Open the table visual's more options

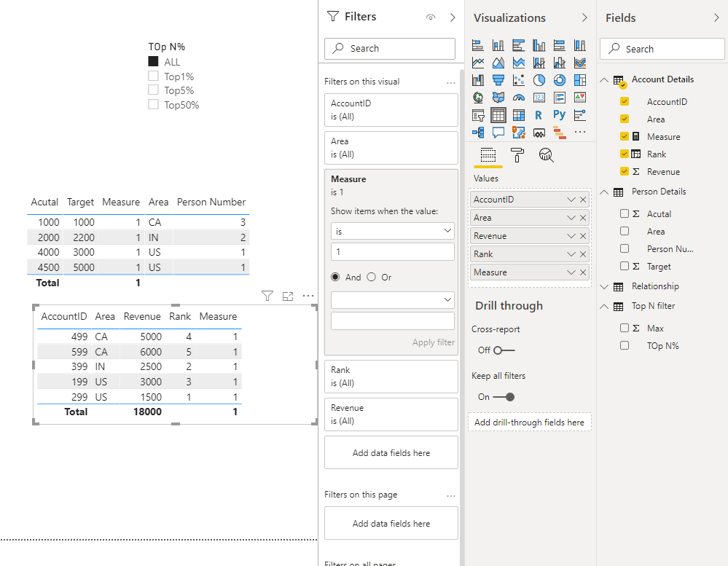[x=308, y=296]
